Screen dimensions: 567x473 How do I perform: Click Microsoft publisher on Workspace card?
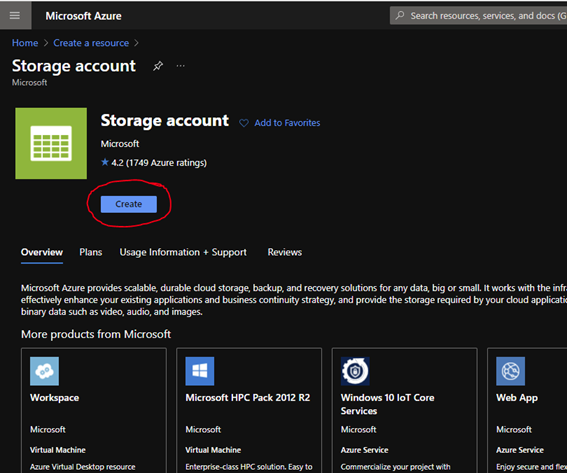pyautogui.click(x=48, y=430)
